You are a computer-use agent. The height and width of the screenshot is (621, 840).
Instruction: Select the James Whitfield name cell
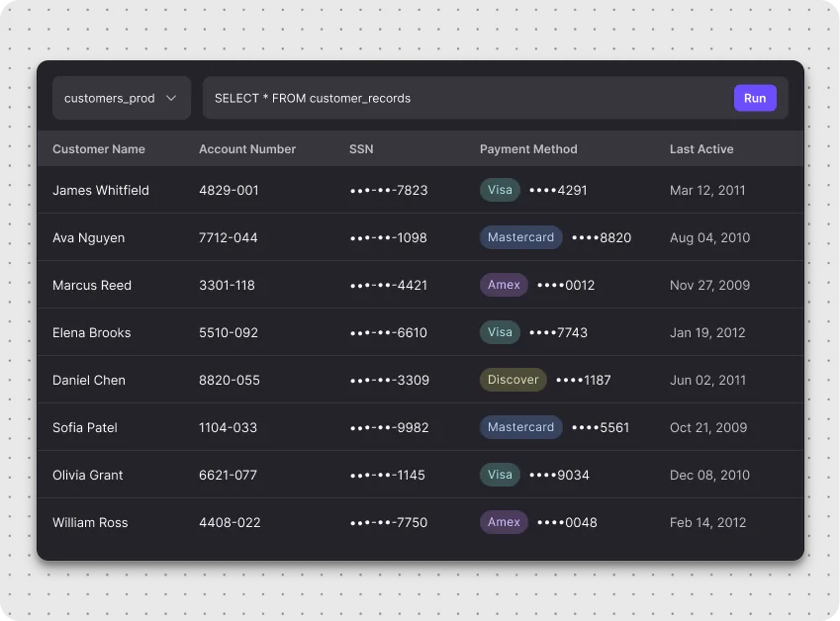click(x=101, y=190)
